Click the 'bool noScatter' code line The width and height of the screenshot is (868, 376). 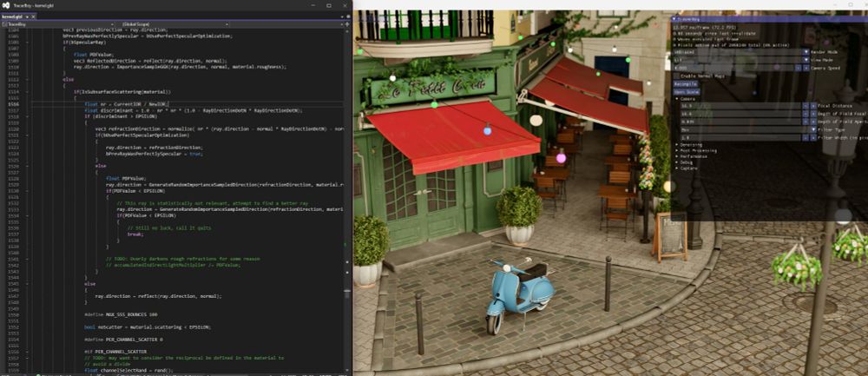pyautogui.click(x=148, y=327)
